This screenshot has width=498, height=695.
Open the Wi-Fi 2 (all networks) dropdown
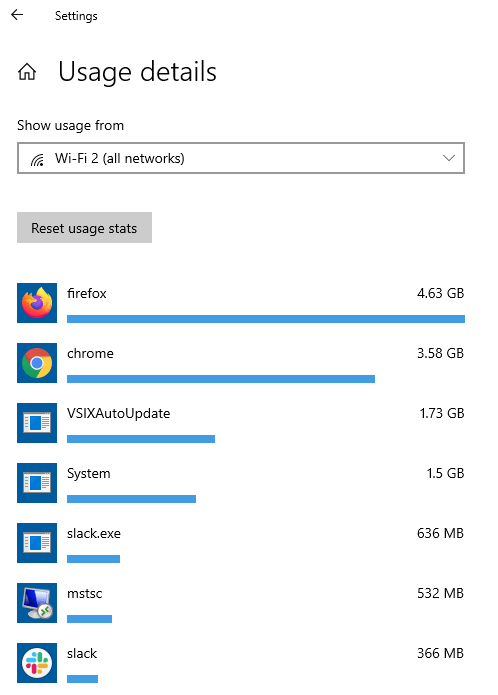coord(241,158)
